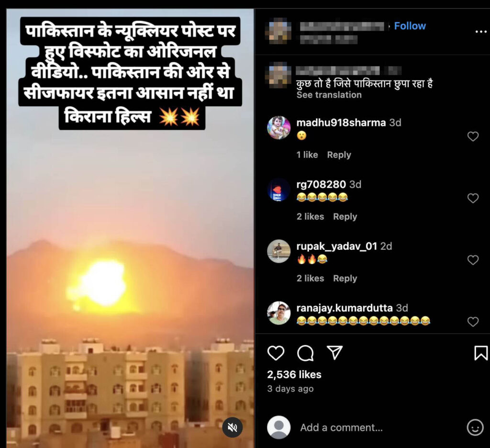Like rupak_yadav_01's comment

point(473,260)
